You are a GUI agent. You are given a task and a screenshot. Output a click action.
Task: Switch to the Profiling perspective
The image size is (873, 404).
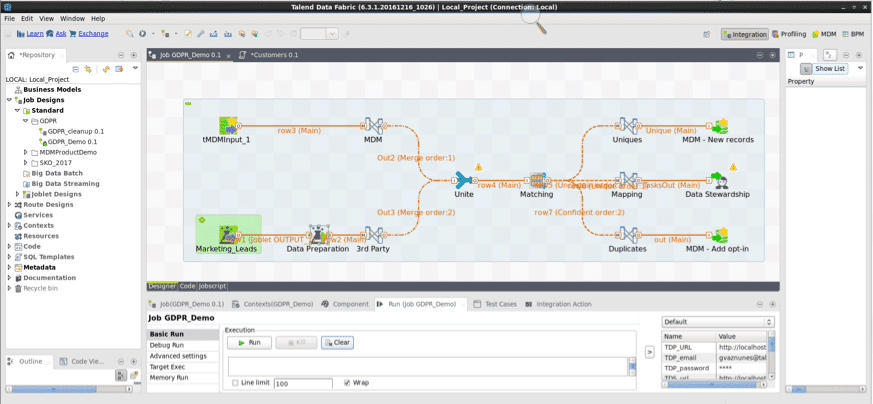789,34
